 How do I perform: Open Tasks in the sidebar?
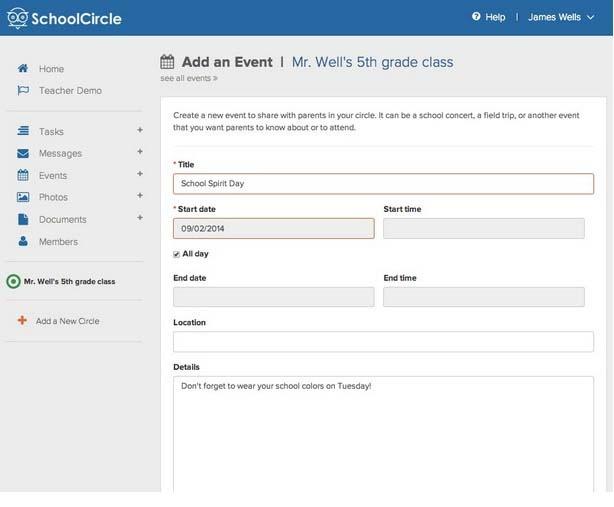(x=51, y=132)
